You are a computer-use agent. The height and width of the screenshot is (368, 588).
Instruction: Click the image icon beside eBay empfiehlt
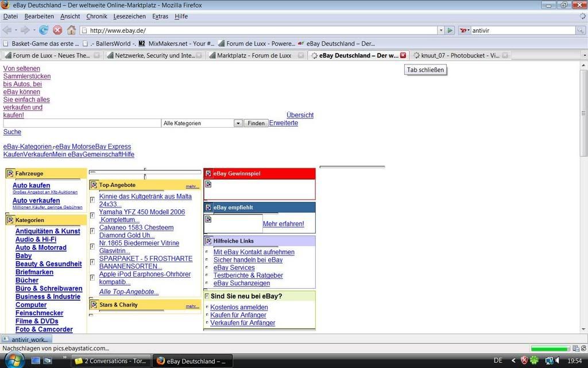pos(208,207)
